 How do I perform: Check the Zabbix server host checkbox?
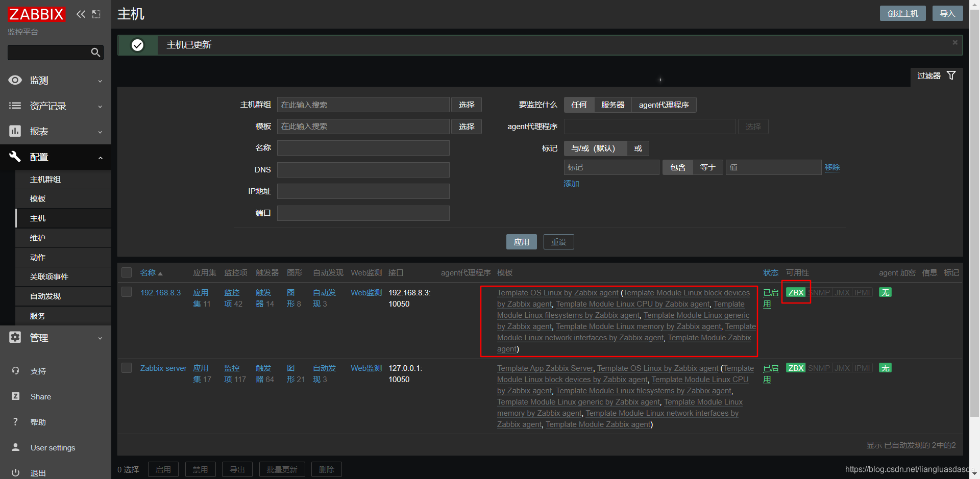(127, 368)
